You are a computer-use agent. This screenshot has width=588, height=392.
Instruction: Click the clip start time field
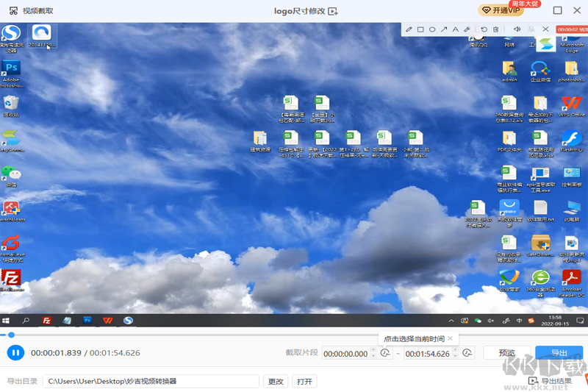click(346, 354)
